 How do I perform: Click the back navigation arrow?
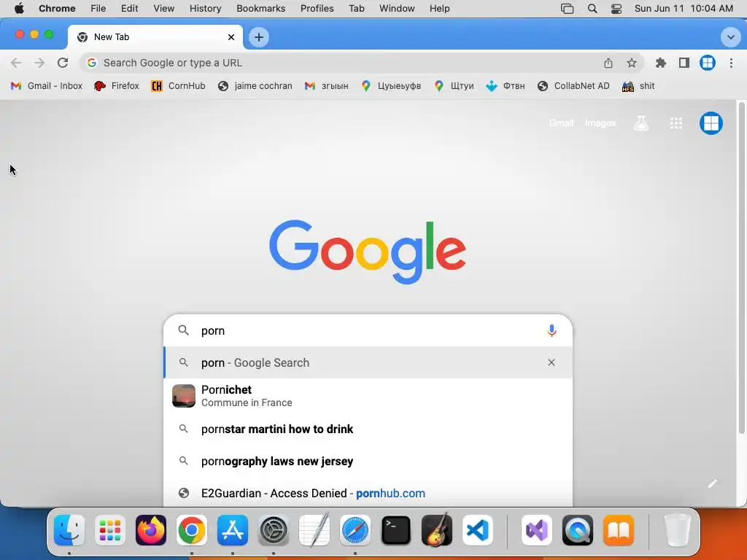pos(16,63)
